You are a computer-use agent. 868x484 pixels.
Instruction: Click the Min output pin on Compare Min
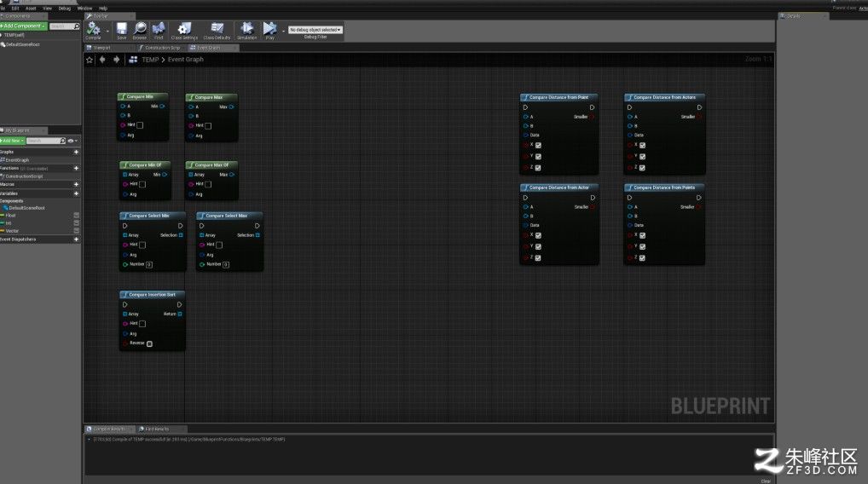tap(162, 107)
